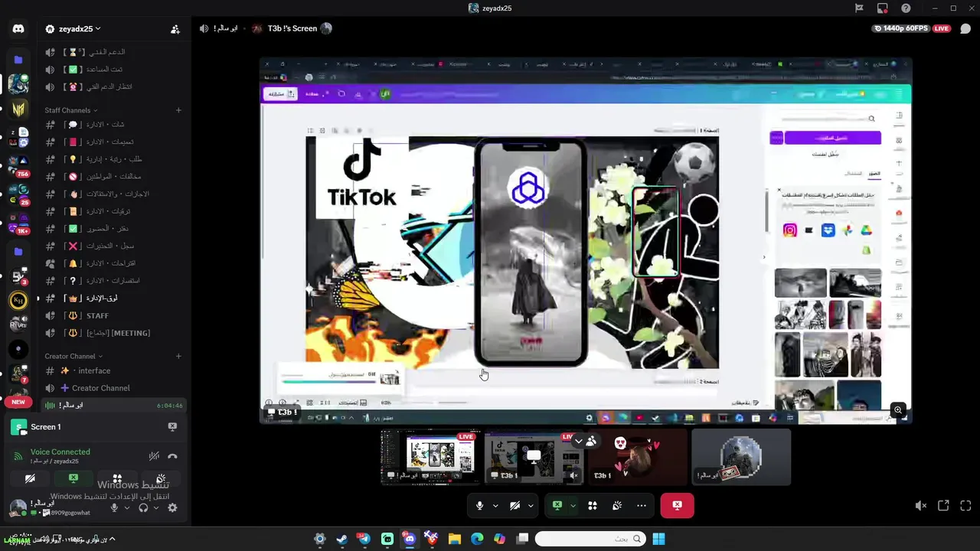Add a channel to Staff Channels
980x551 pixels.
(x=178, y=110)
